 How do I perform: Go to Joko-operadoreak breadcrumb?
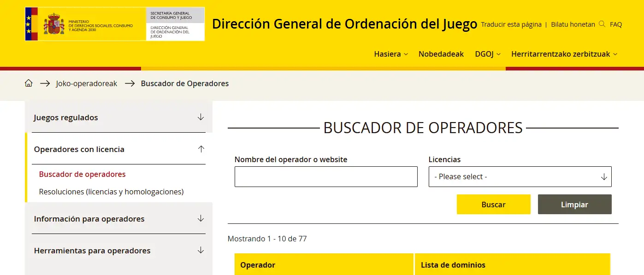pos(87,83)
